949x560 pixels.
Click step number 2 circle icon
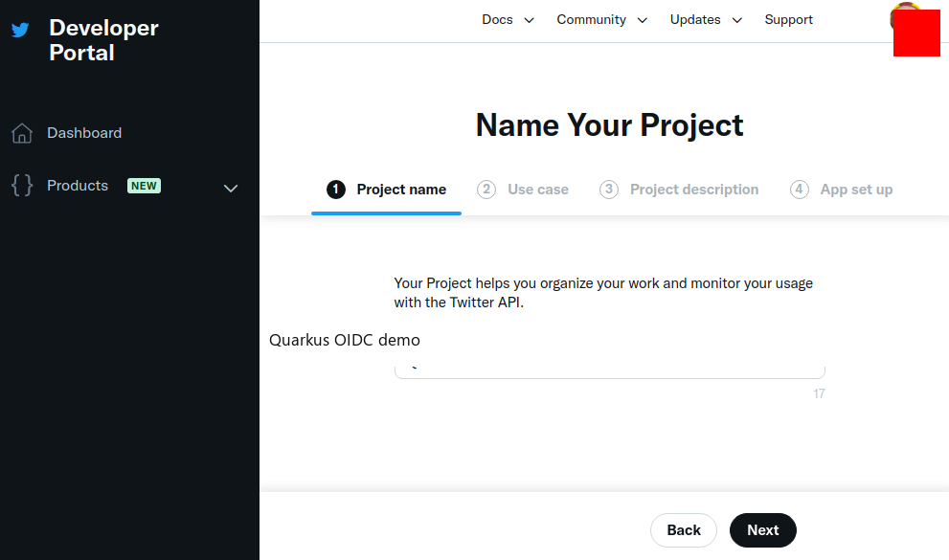[x=486, y=190]
